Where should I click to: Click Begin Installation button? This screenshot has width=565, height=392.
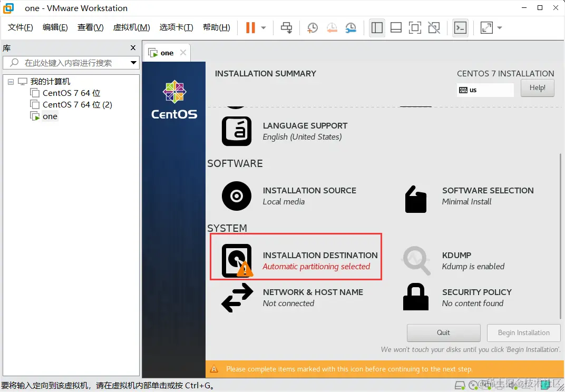tap(523, 333)
